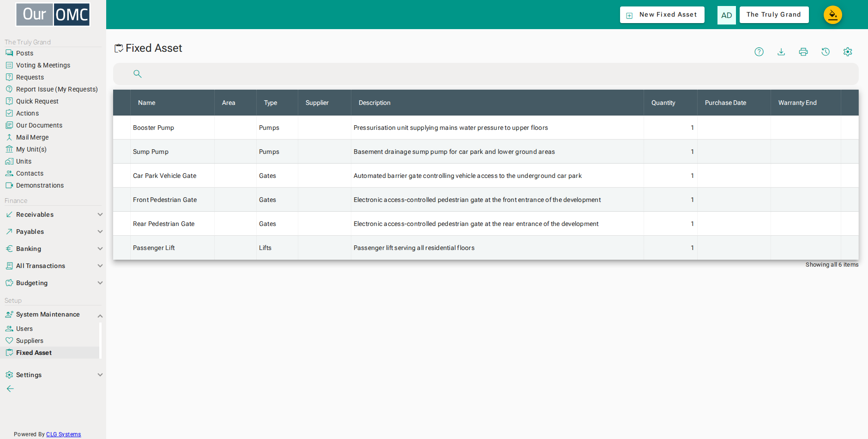The height and width of the screenshot is (439, 868).
Task: Click the Our OMC logo
Action: [x=53, y=14]
